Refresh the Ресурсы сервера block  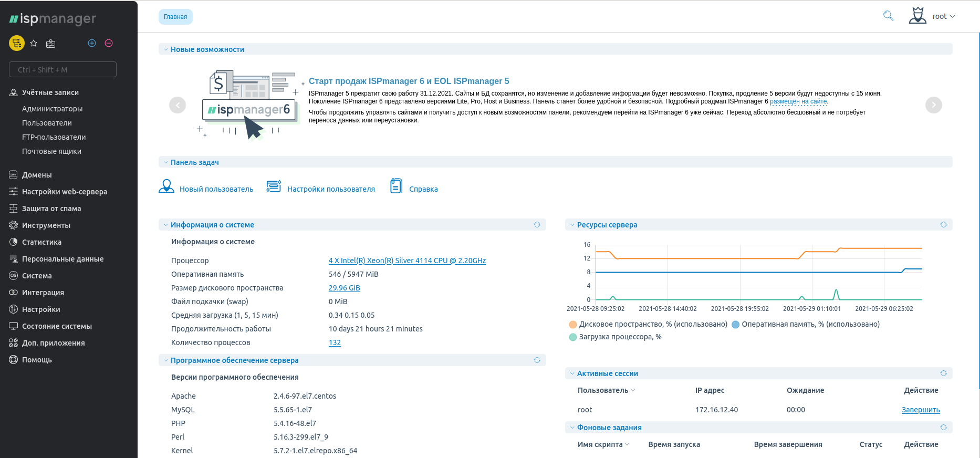943,225
